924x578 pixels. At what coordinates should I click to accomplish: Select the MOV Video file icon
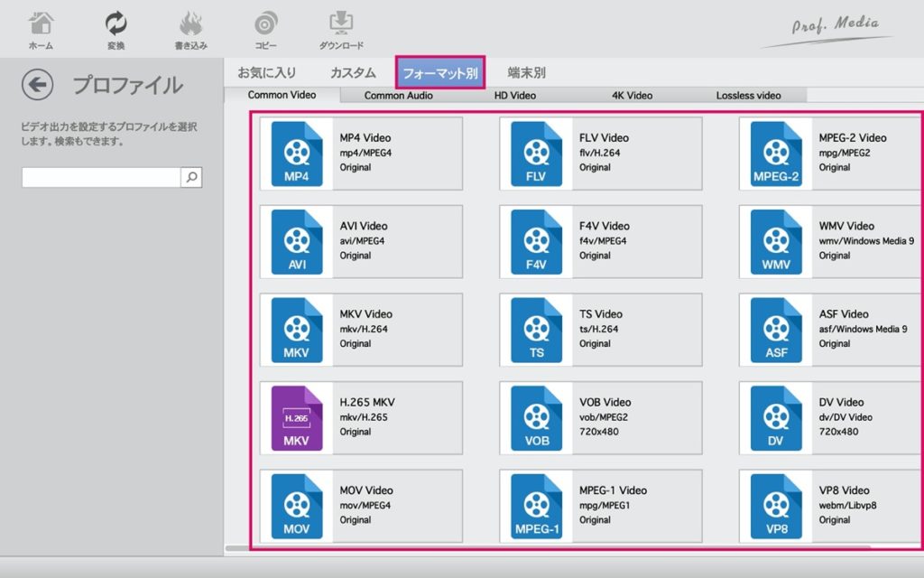[x=297, y=507]
